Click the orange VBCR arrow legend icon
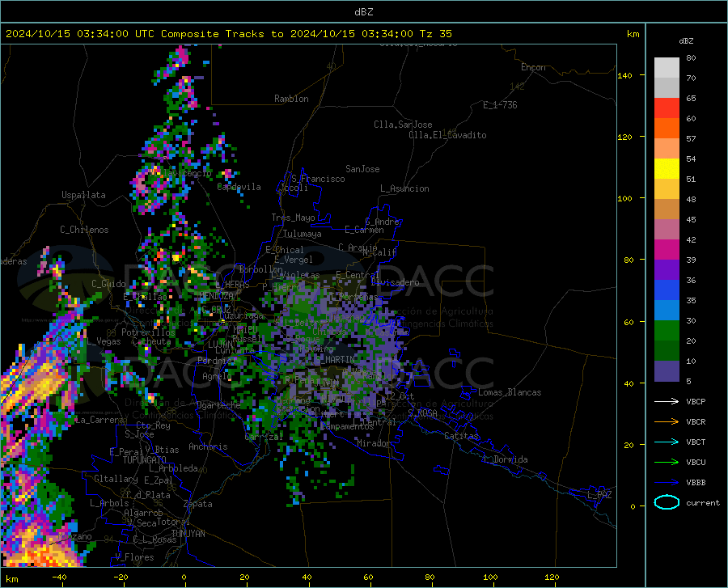This screenshot has width=728, height=588. coord(667,422)
